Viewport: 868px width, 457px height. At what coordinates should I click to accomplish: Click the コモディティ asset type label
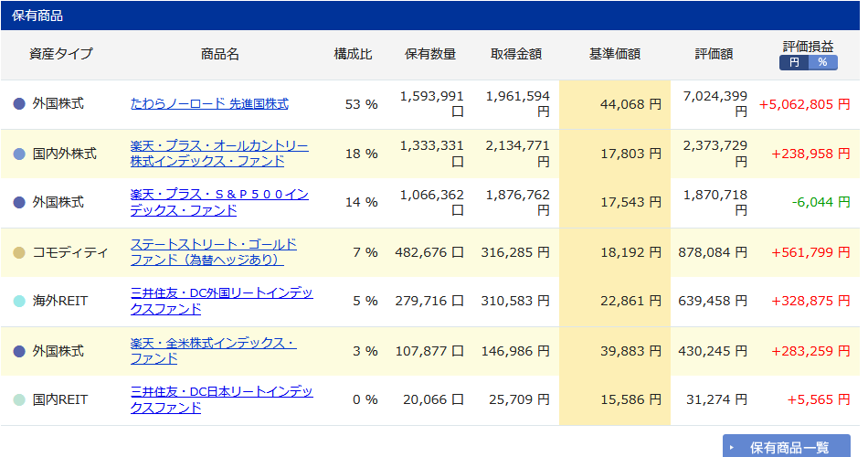coord(70,252)
